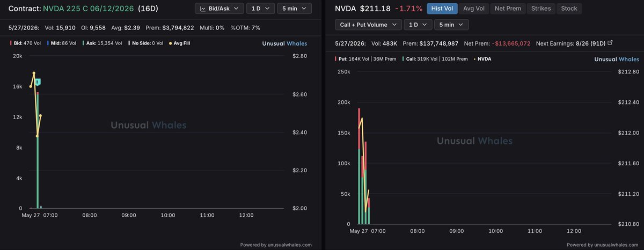Toggle the Mid volume series in the legend
This screenshot has height=250, width=644.
coord(61,43)
